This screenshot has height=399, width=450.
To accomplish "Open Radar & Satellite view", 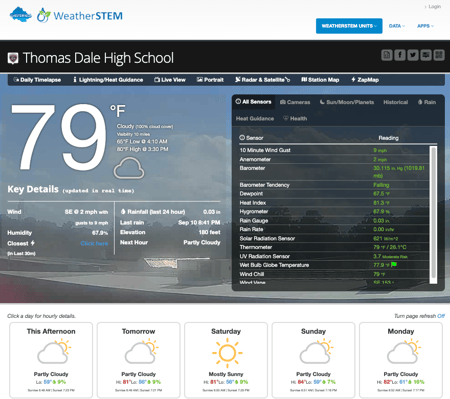I will pos(262,80).
